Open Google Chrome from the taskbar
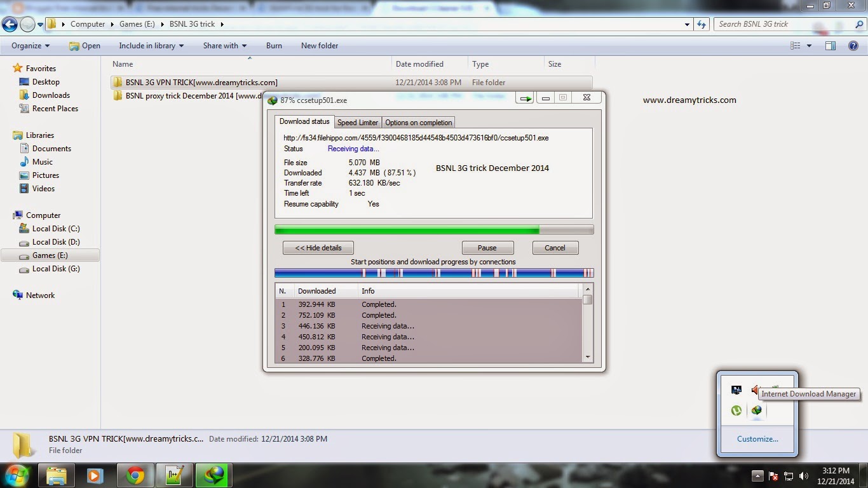This screenshot has width=868, height=488. click(x=135, y=475)
